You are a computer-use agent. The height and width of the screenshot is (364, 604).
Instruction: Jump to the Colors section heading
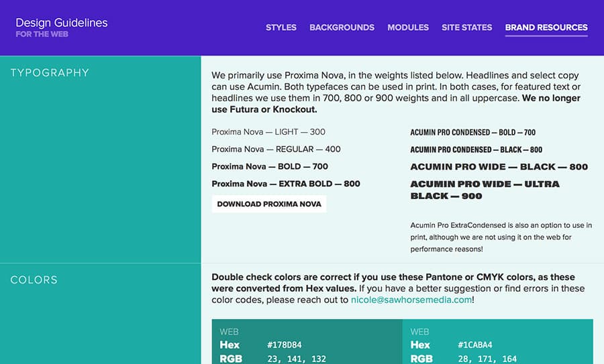pyautogui.click(x=34, y=280)
